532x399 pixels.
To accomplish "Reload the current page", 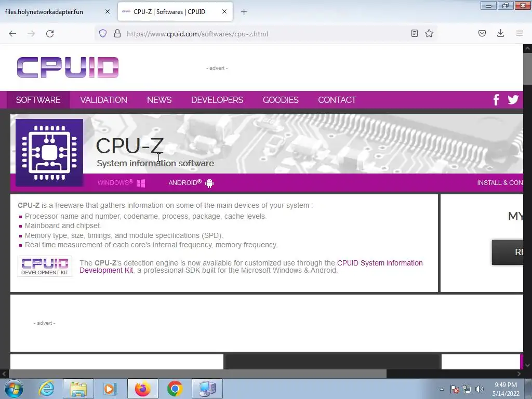I will (x=50, y=34).
